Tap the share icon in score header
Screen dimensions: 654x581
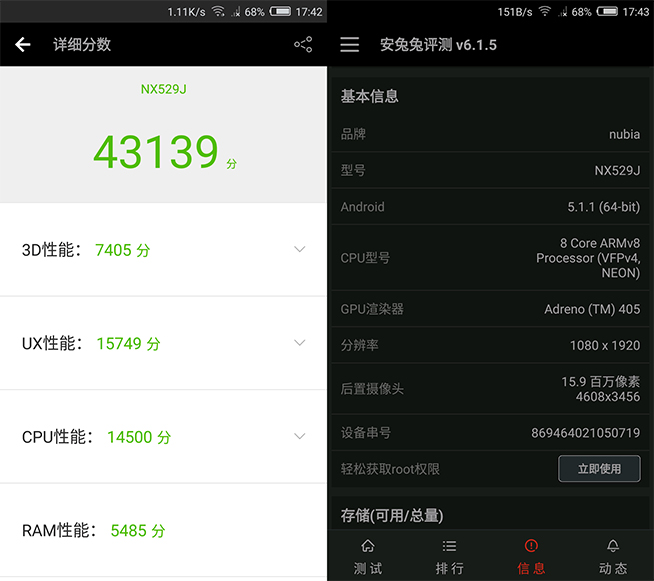(x=303, y=45)
